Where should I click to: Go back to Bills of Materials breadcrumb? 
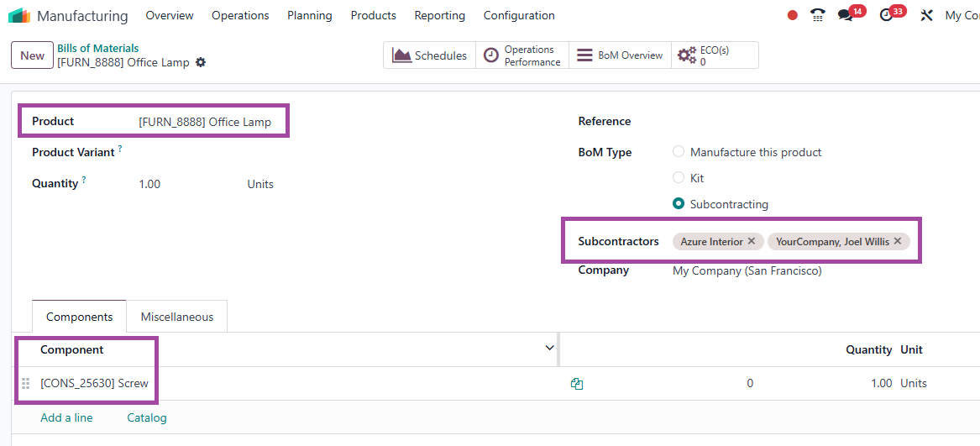point(98,48)
